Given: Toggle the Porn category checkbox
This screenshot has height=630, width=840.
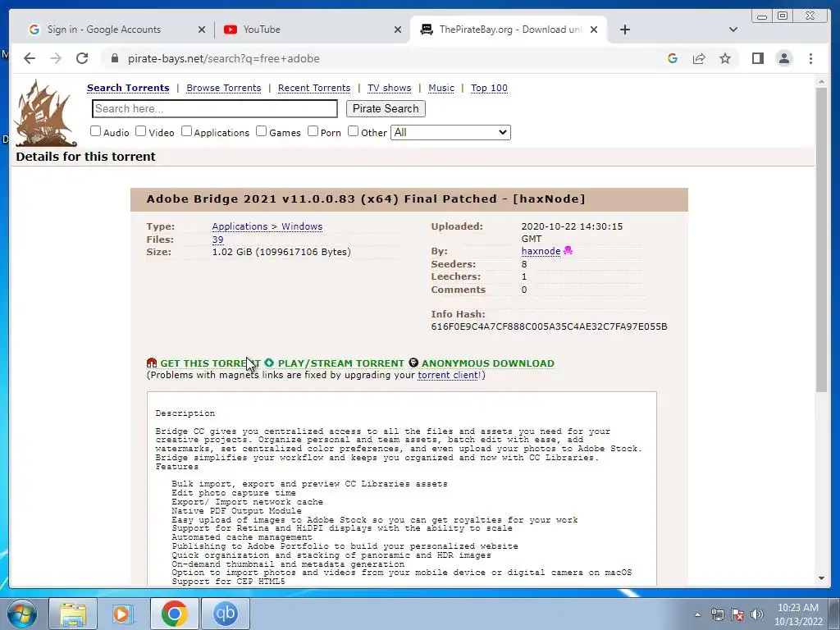Looking at the screenshot, I should 313,131.
